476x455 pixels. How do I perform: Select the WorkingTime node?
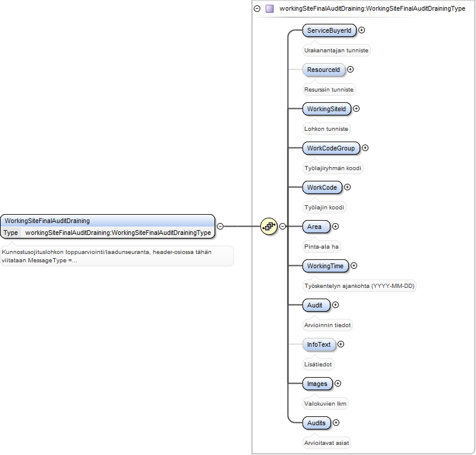point(326,266)
